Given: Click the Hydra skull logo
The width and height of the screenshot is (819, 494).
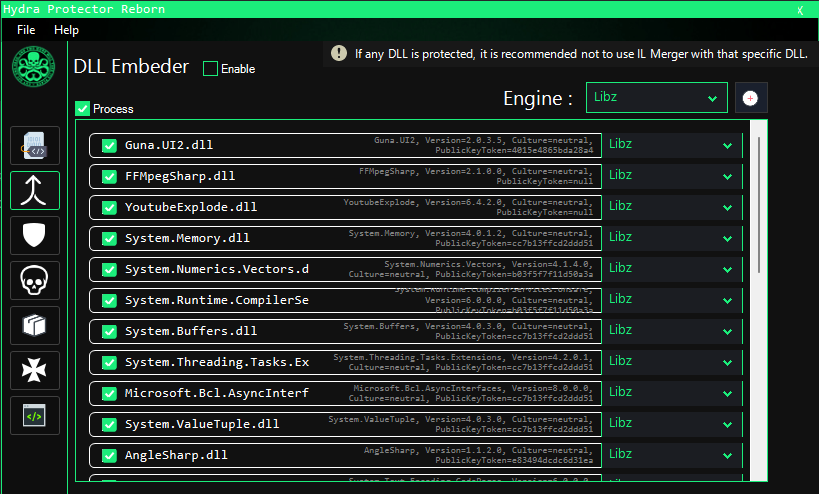Looking at the screenshot, I should pyautogui.click(x=34, y=69).
